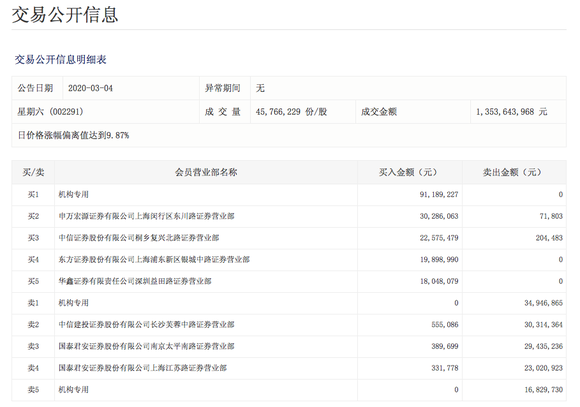Screen dimensions: 580x407
Task: Click 国泰君安南京太平南路证券营业部 entry
Action: coord(146,346)
